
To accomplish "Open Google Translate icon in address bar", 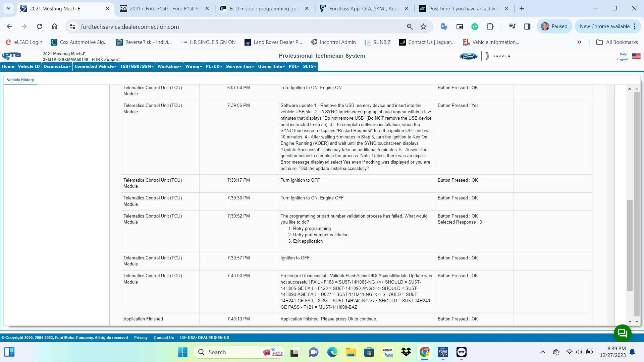I will pyautogui.click(x=444, y=26).
